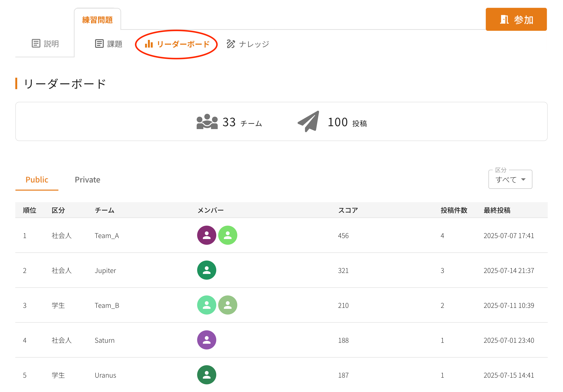Click Team_B's mint green member avatar
The image size is (563, 392).
(206, 305)
